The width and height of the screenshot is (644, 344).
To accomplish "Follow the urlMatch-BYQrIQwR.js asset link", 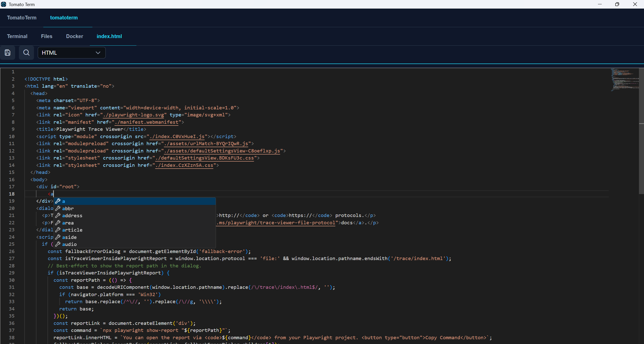I will pos(206,144).
